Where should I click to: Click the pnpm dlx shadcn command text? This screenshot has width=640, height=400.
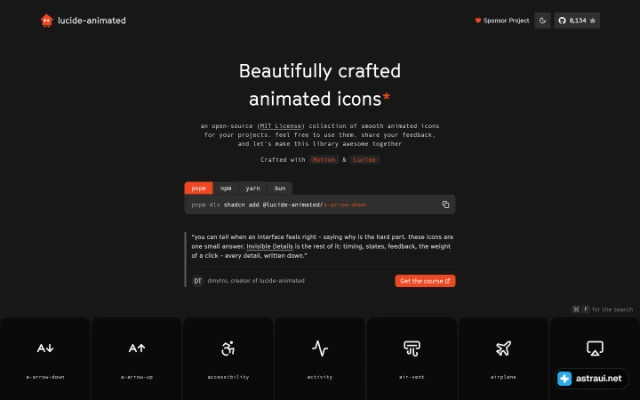coord(279,205)
